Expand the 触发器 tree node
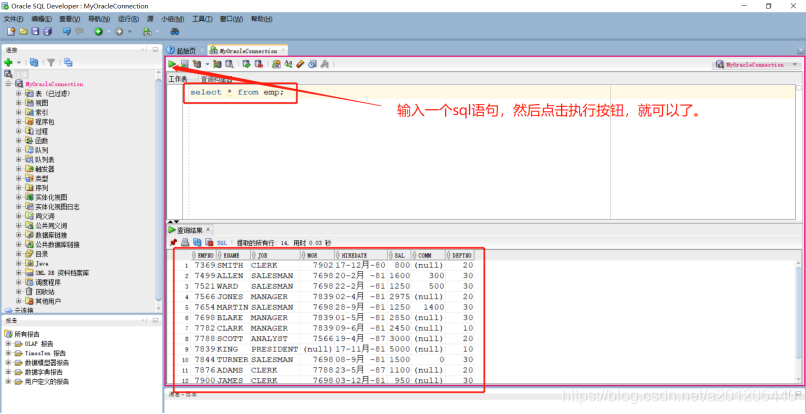The width and height of the screenshot is (806, 414). point(19,169)
